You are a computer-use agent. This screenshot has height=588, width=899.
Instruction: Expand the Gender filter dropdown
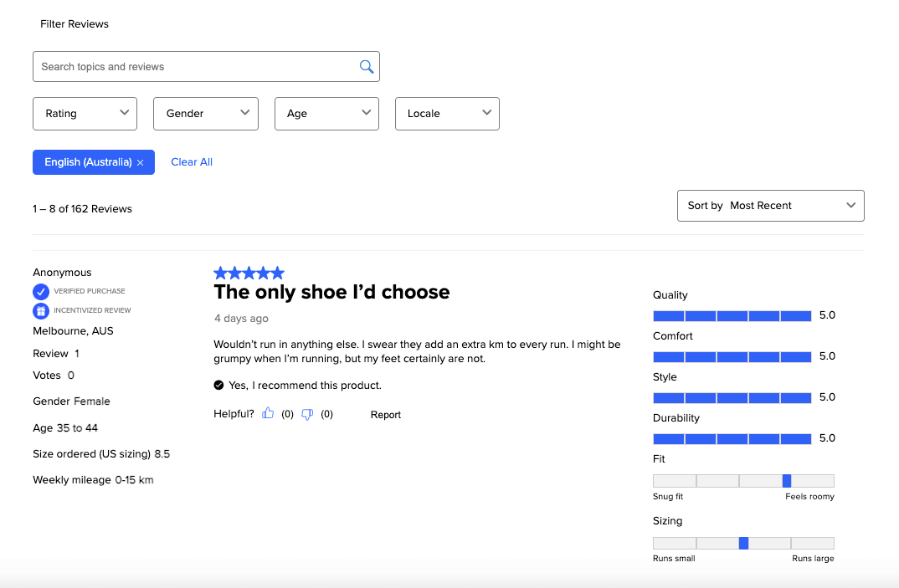206,114
